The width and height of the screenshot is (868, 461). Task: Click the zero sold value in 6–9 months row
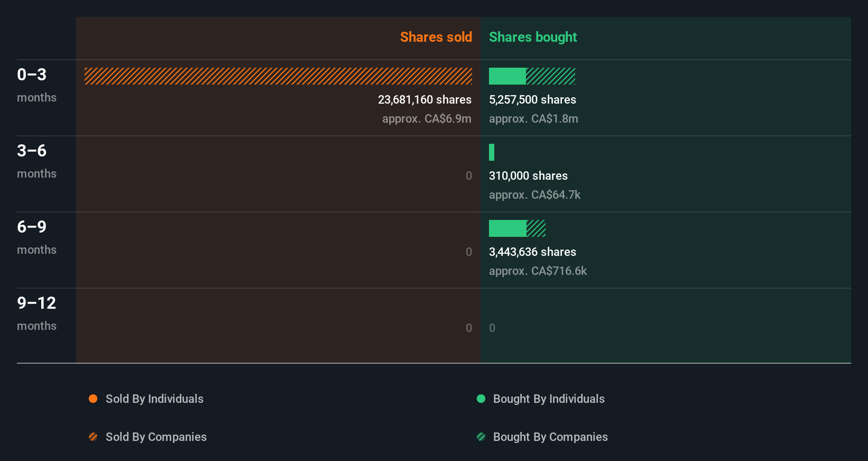coord(469,252)
